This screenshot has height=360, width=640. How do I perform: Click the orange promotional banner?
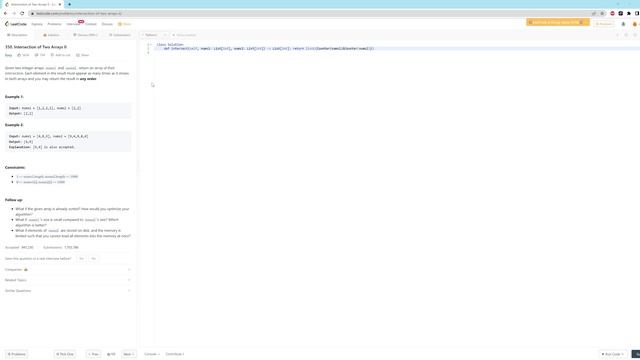557,22
